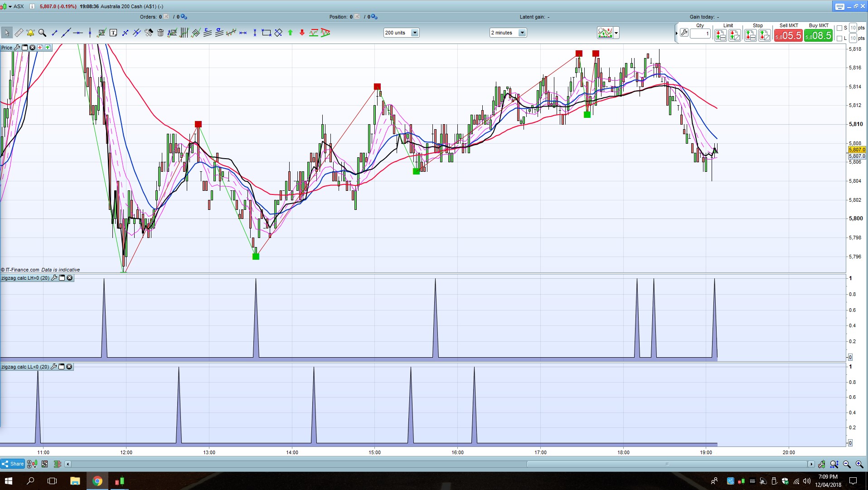Toggle zigzag calc LL<0 panel window icon

point(62,367)
